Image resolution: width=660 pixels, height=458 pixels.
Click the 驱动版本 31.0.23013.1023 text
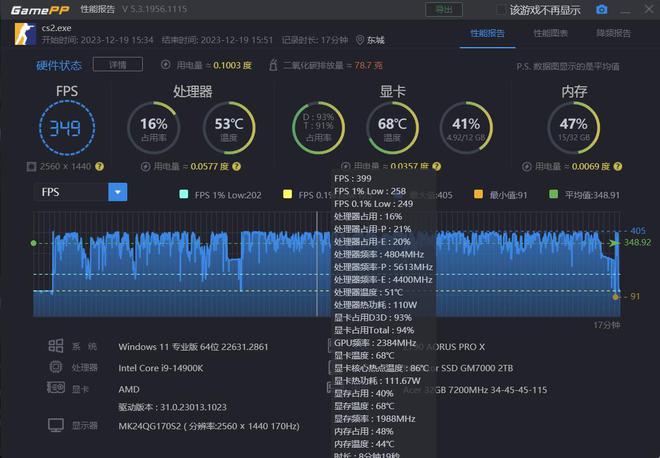[173, 407]
